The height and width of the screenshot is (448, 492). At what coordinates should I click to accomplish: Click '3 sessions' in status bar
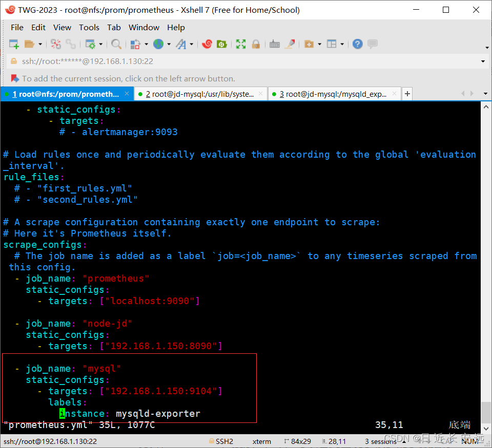point(381,441)
